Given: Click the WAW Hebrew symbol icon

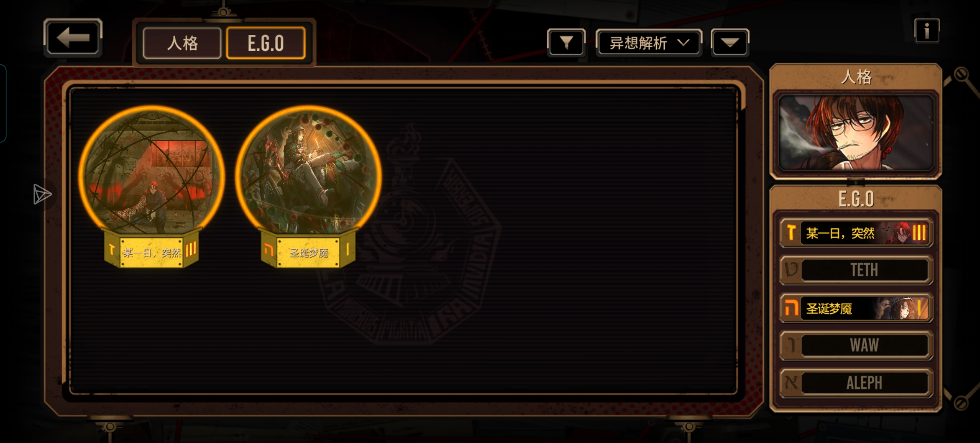Looking at the screenshot, I should pos(791,345).
